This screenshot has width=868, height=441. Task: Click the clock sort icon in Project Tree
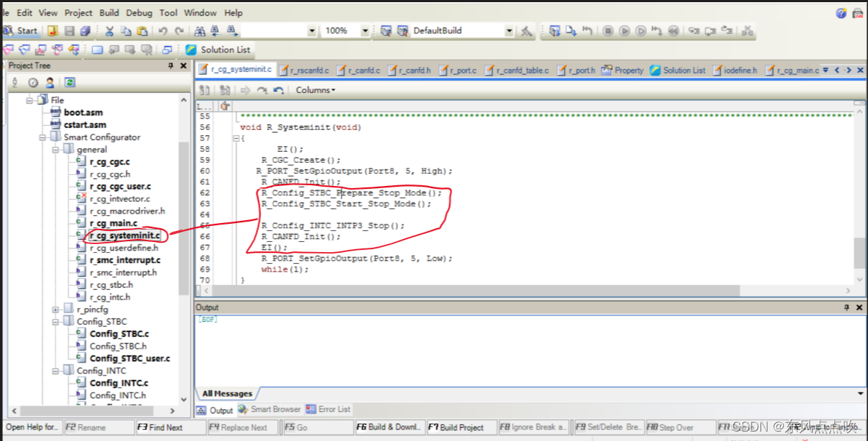(33, 82)
